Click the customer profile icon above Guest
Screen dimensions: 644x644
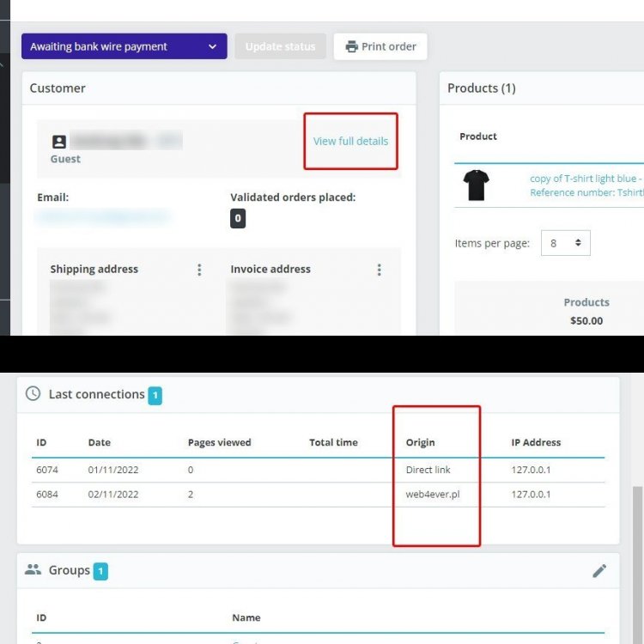pos(59,142)
